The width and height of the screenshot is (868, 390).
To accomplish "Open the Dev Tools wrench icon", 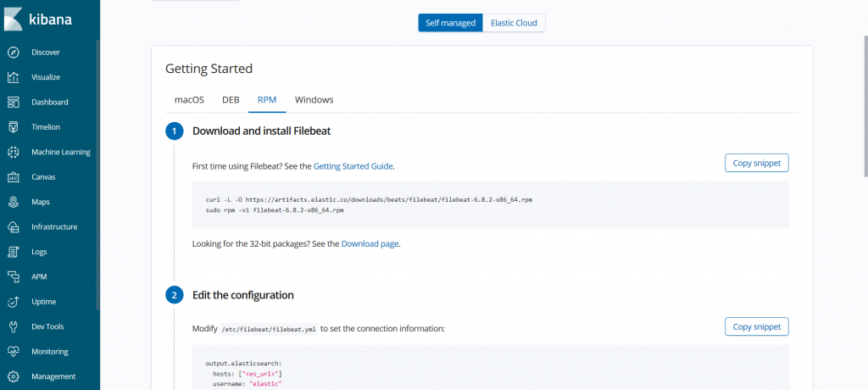I will [14, 327].
